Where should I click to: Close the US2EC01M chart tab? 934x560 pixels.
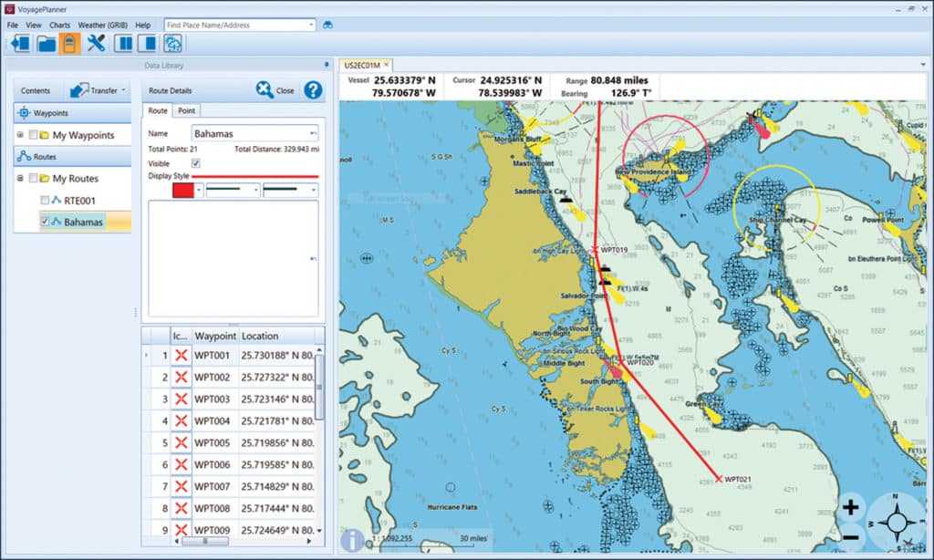[387, 65]
